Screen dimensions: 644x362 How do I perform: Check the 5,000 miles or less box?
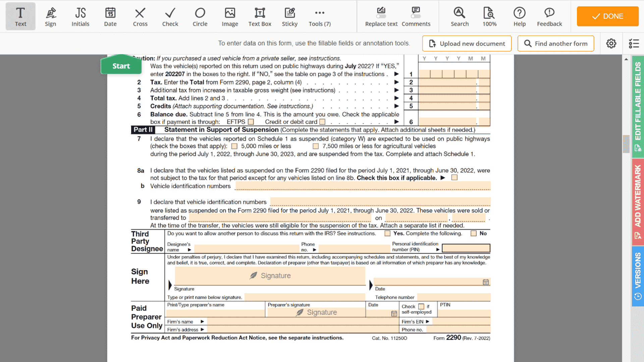pos(234,146)
